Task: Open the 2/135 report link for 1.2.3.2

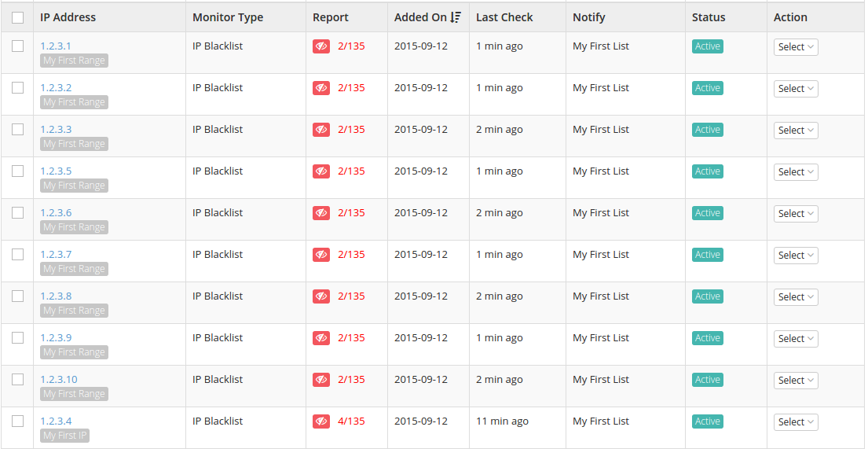Action: pos(351,88)
